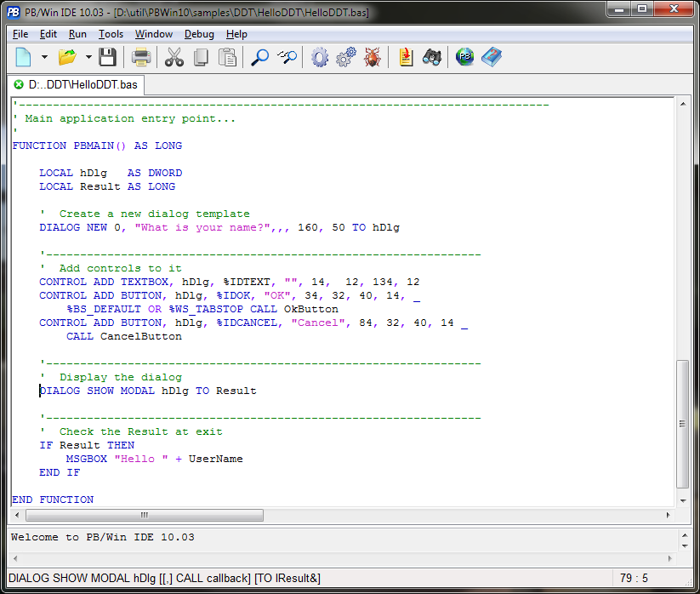Image resolution: width=700 pixels, height=594 pixels.
Task: Click the Compile and Execute multi-gear icon
Action: pyautogui.click(x=346, y=57)
